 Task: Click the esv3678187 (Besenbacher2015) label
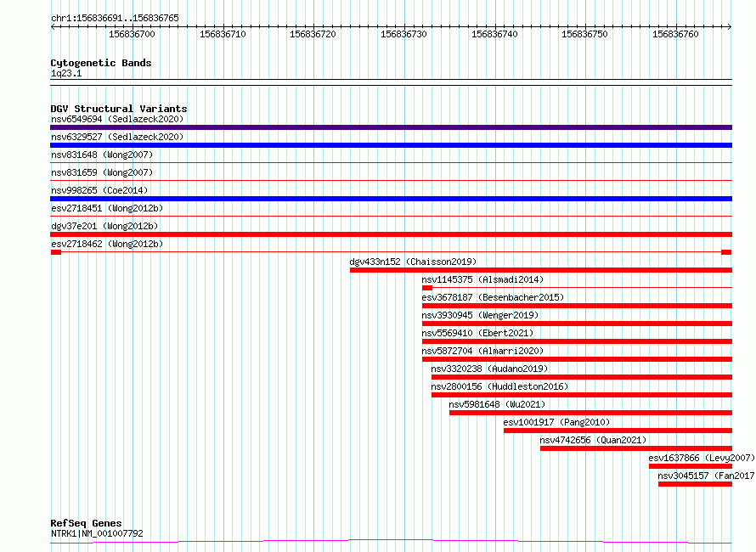[x=493, y=297]
